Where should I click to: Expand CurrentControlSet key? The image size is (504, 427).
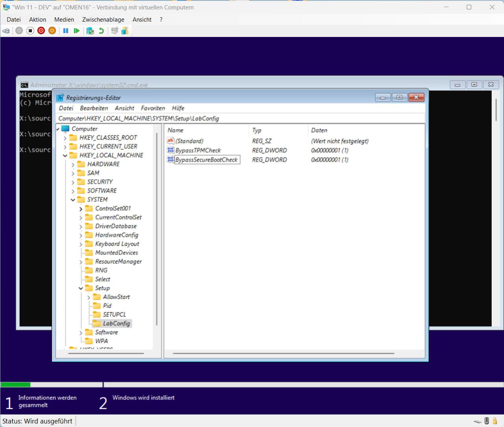coord(81,217)
